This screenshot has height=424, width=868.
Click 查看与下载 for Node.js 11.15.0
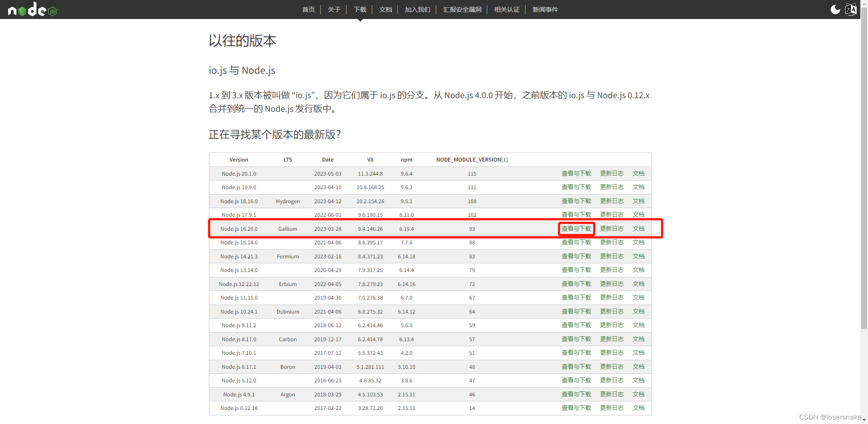click(576, 298)
